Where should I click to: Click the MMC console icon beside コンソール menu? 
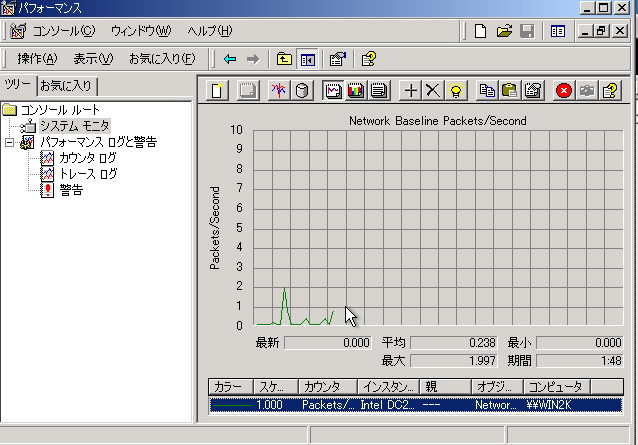coord(18,31)
